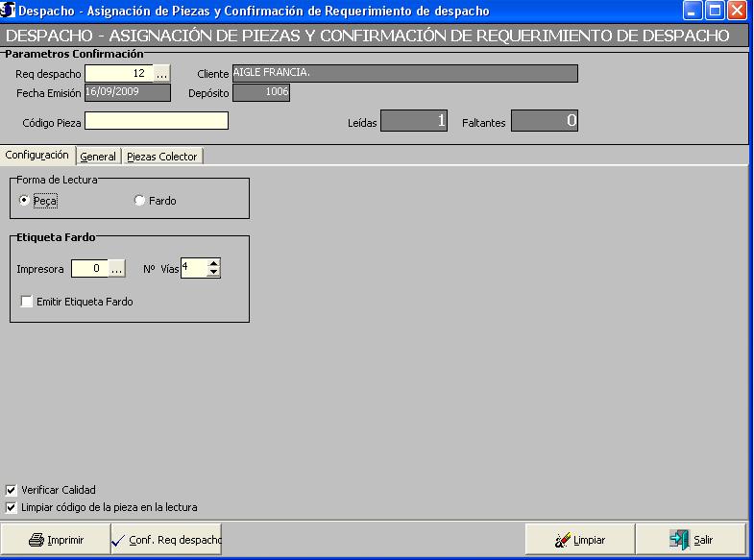754x560 pixels.
Task: Open the Piezas Colector tab
Action: pyautogui.click(x=162, y=157)
